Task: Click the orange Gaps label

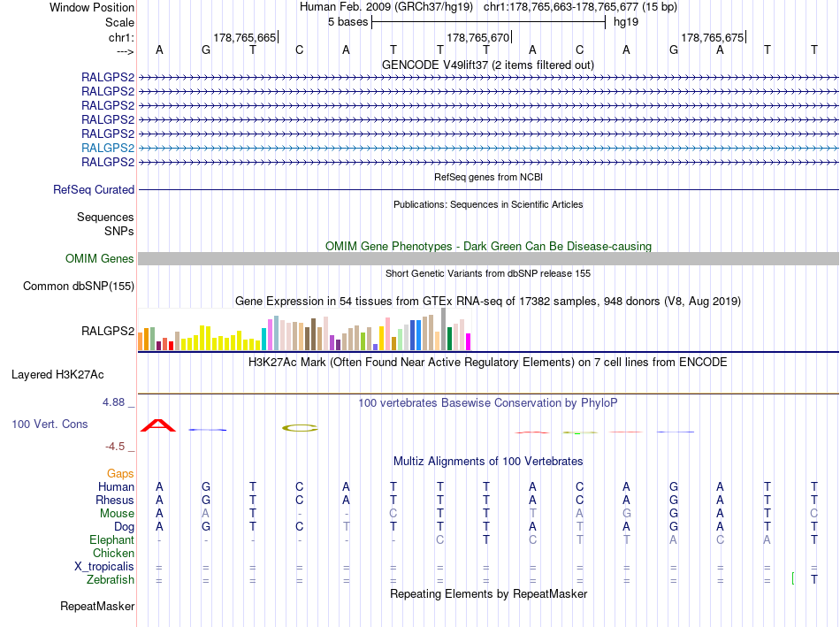Action: 120,473
